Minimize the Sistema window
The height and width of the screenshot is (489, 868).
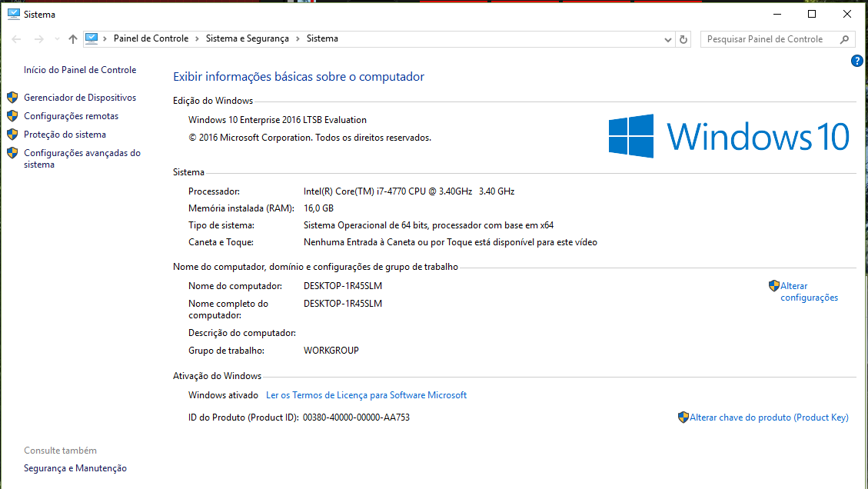777,14
